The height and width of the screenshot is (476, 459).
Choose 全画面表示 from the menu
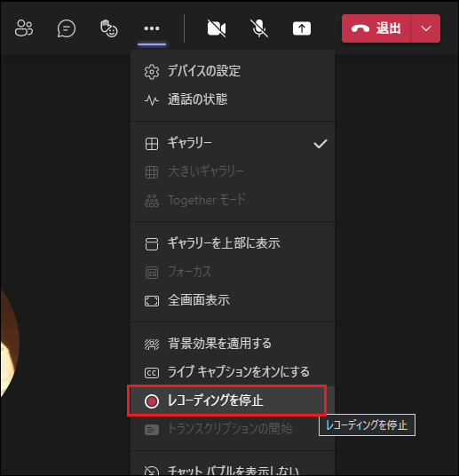pos(233,300)
